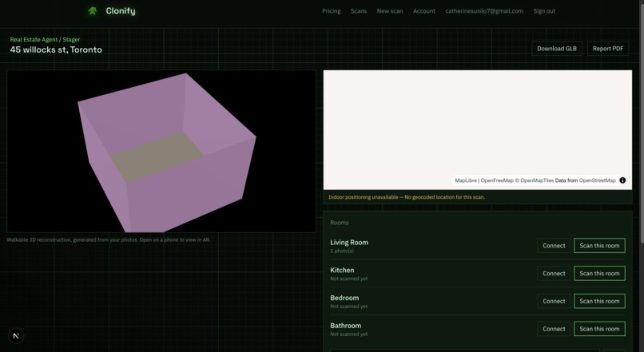The height and width of the screenshot is (352, 644).
Task: Click the purple 3D room reconstruction viewer
Action: click(161, 151)
